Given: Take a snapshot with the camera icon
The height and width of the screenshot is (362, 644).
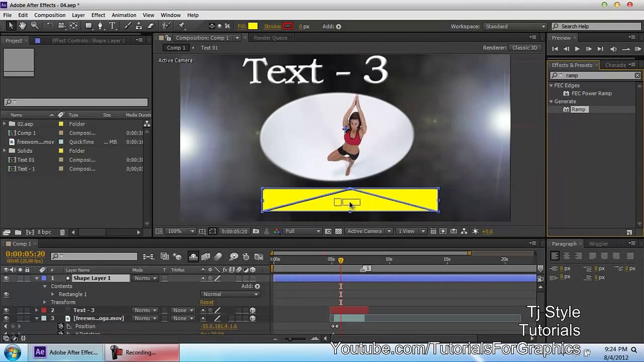Looking at the screenshot, I should [x=256, y=231].
